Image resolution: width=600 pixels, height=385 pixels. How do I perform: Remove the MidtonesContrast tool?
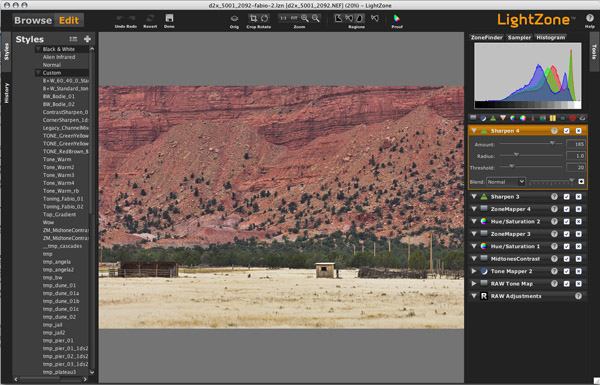[579, 259]
